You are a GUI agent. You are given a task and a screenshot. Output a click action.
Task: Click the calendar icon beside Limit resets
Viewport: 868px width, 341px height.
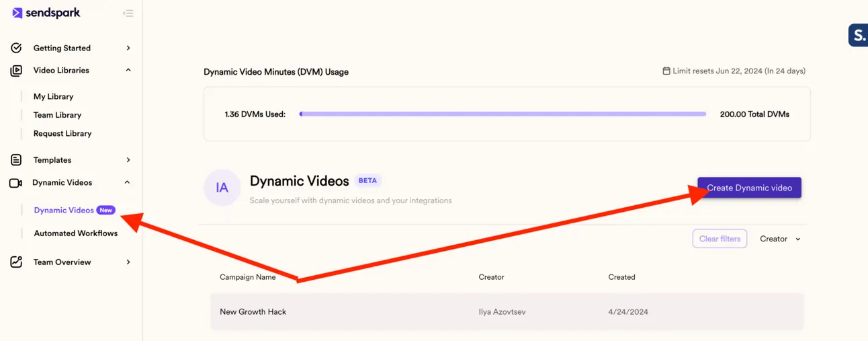(x=666, y=71)
